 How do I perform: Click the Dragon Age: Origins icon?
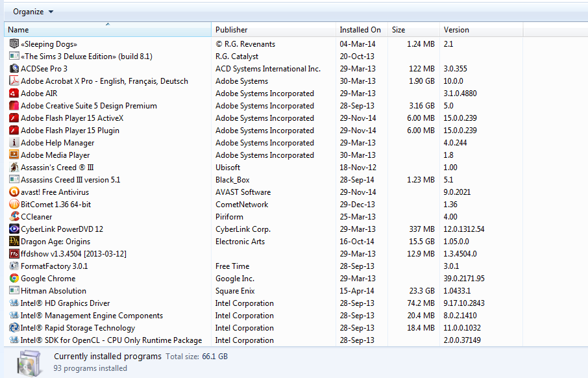14,242
